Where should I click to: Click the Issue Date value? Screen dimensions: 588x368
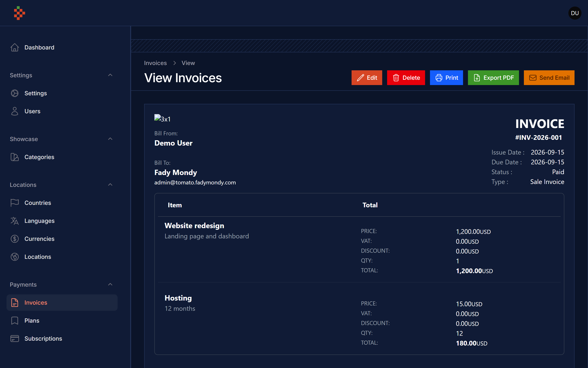pyautogui.click(x=547, y=152)
